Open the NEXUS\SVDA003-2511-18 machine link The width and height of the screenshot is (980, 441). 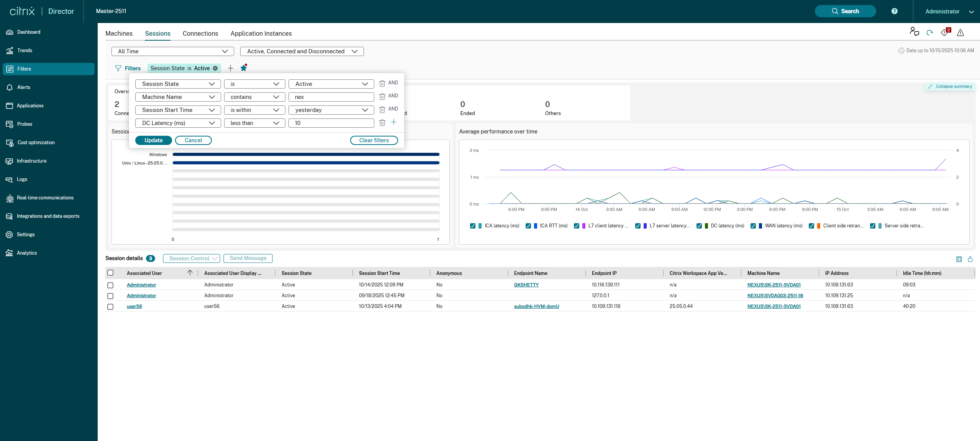pyautogui.click(x=775, y=296)
